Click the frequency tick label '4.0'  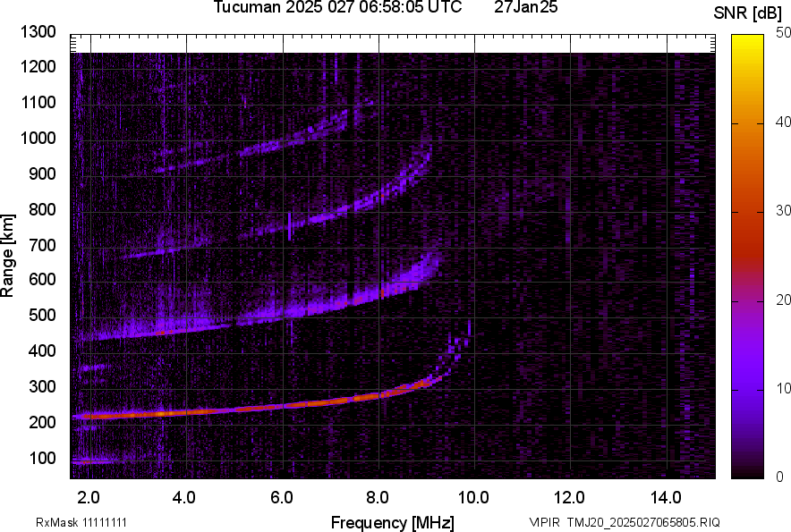click(x=183, y=498)
